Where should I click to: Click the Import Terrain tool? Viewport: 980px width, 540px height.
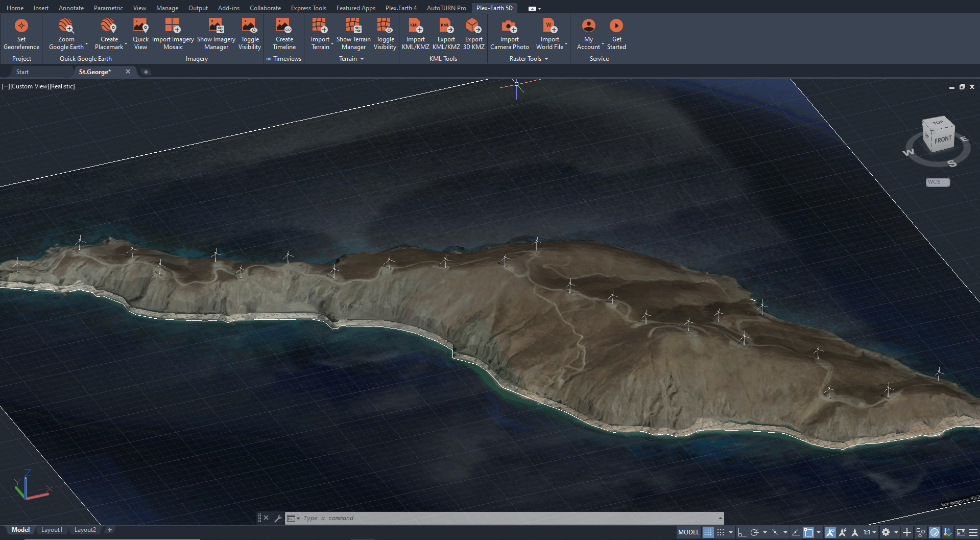(x=320, y=34)
